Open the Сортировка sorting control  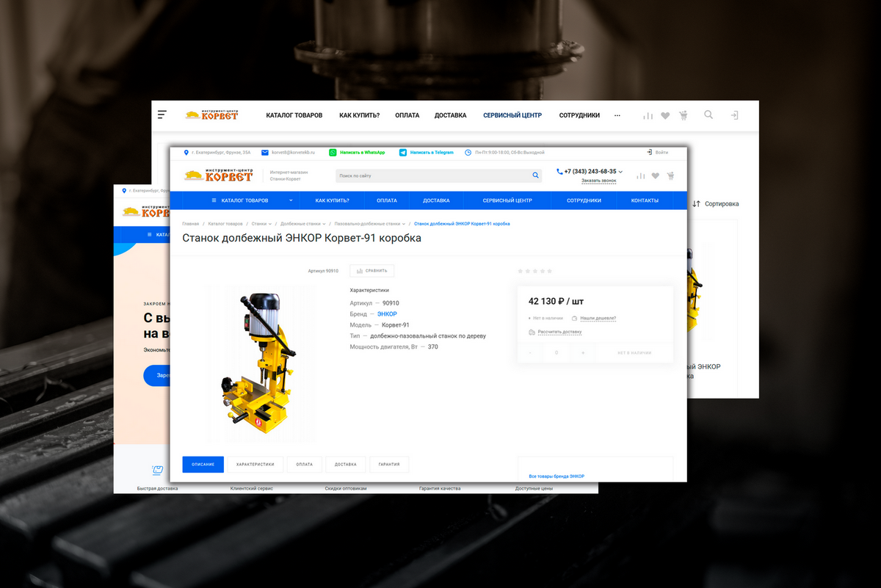(716, 203)
